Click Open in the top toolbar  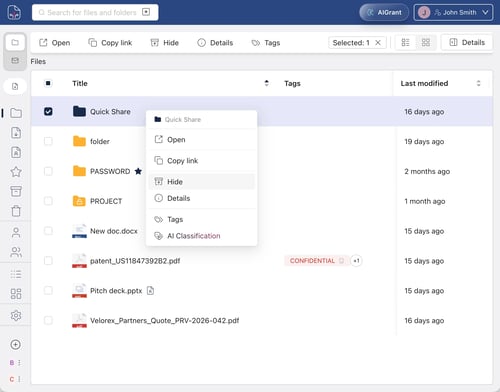(x=55, y=43)
